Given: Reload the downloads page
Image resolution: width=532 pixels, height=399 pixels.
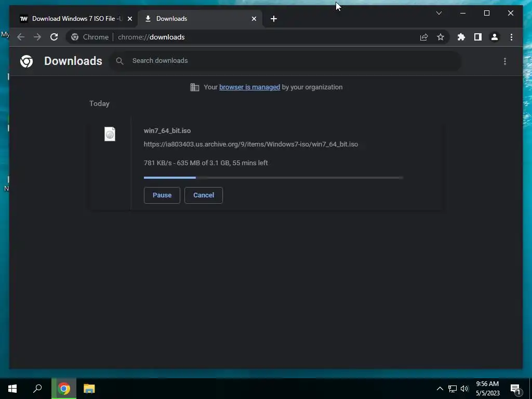Looking at the screenshot, I should [x=54, y=37].
